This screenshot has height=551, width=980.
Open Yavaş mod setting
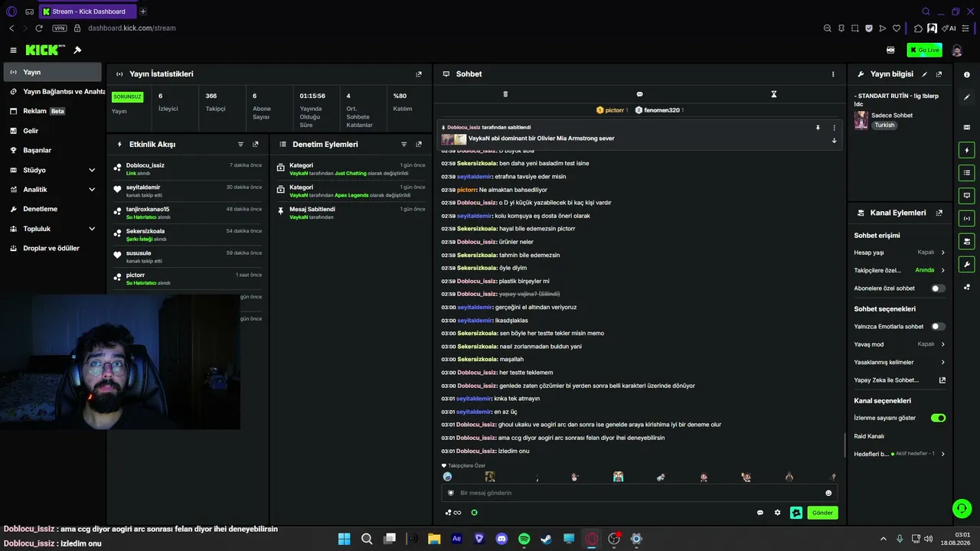tap(900, 344)
